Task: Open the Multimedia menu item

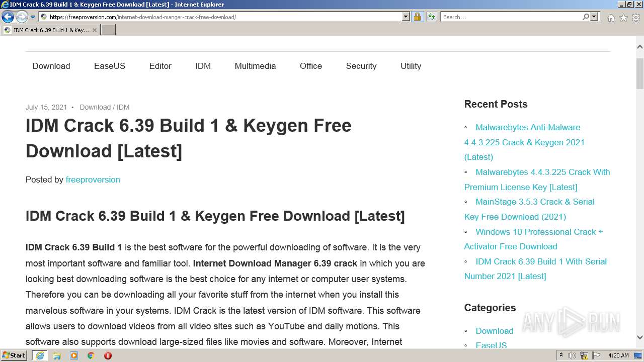Action: [255, 66]
